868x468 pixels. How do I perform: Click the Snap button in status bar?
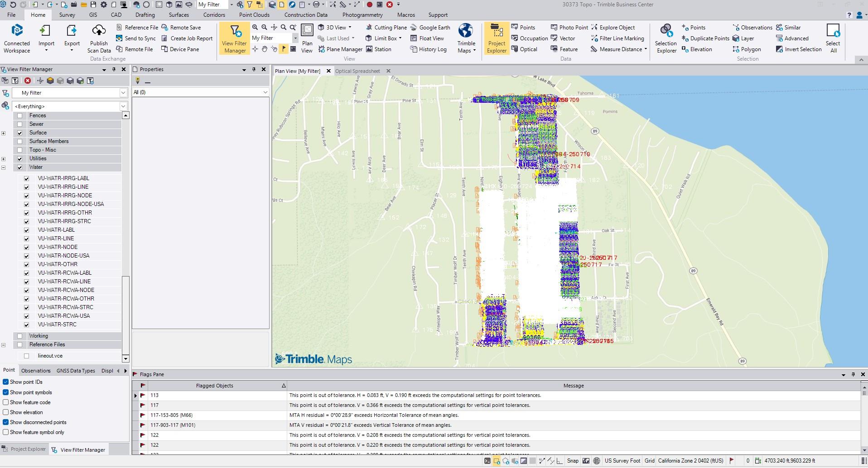[573, 461]
